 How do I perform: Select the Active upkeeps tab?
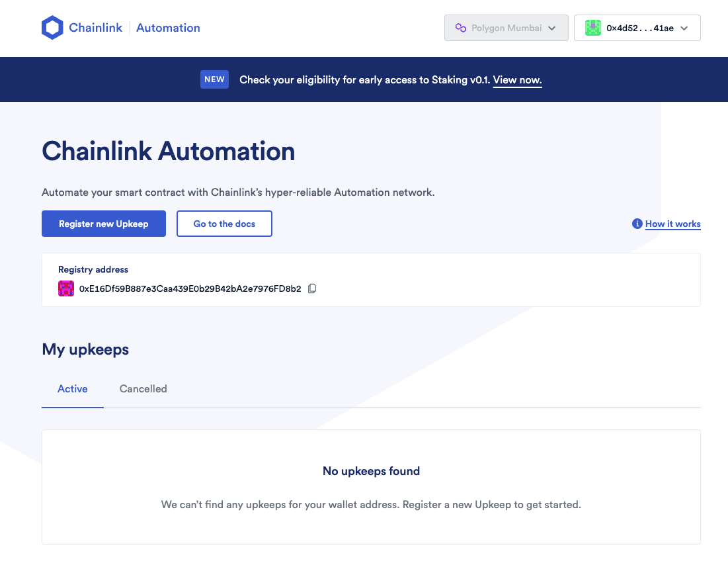73,389
